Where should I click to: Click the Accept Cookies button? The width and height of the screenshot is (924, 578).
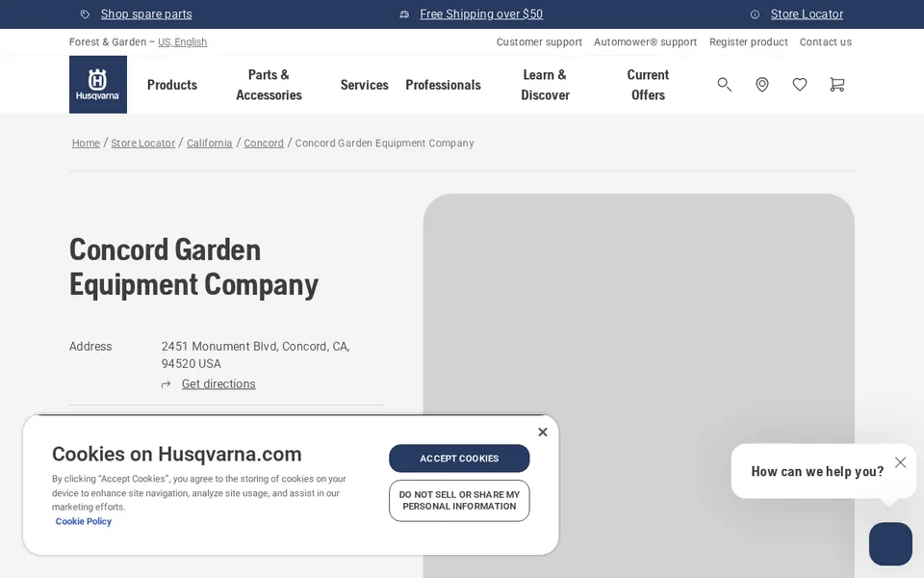459,459
